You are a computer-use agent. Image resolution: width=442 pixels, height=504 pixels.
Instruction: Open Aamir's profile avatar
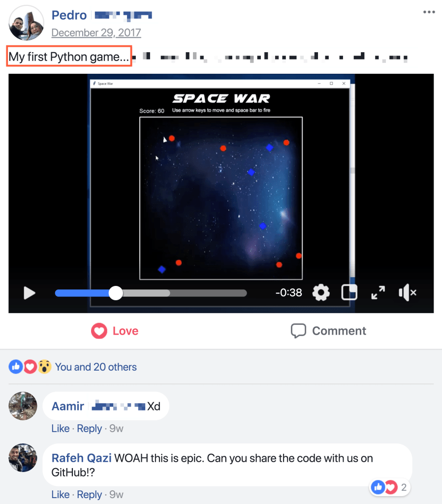tap(23, 406)
